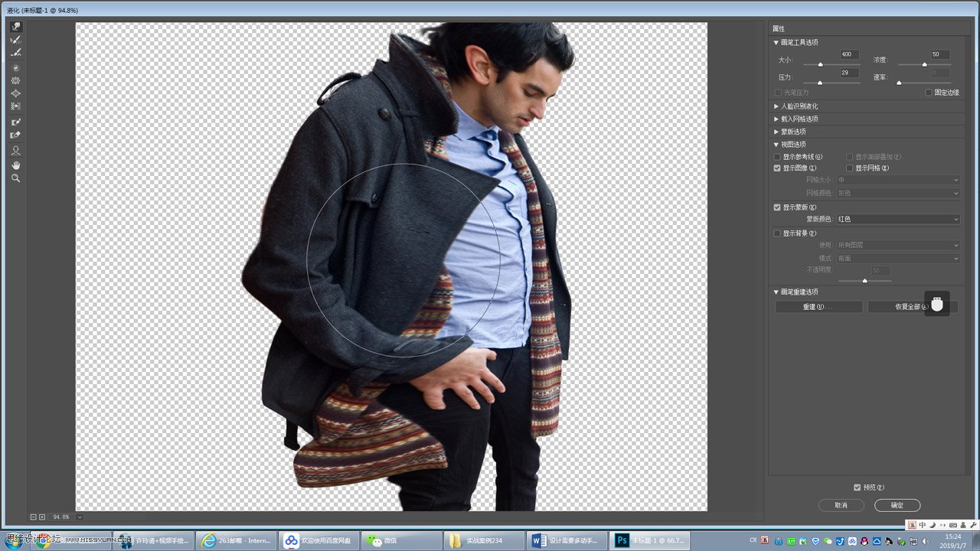This screenshot has height=551, width=980.
Task: Expand the 载入网格选项 section
Action: tap(799, 119)
